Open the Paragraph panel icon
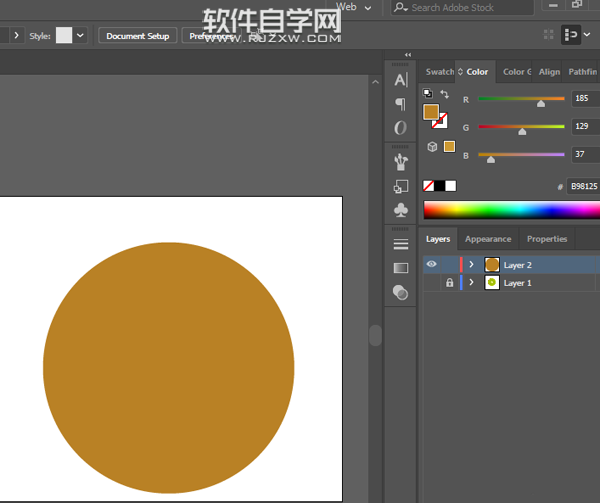Viewport: 600px width, 503px height. click(400, 104)
